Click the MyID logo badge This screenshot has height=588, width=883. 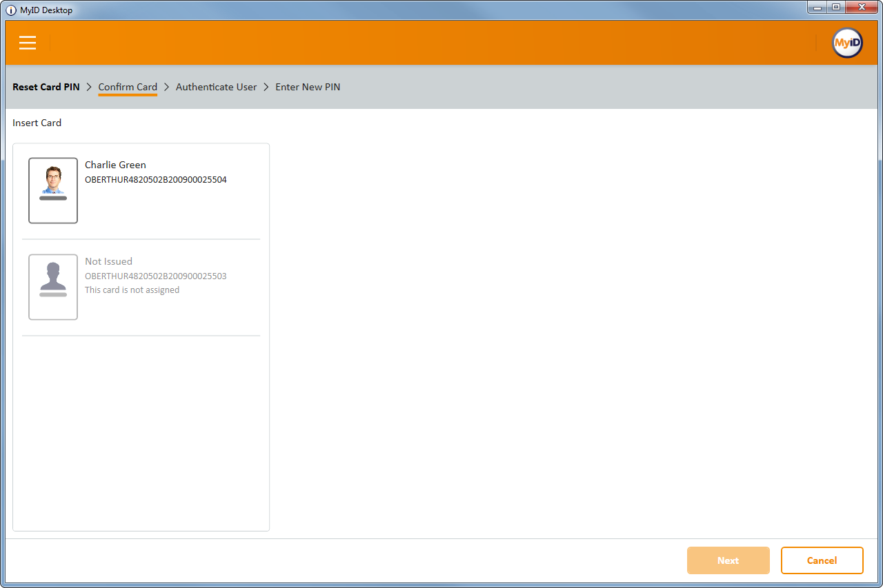pos(847,43)
